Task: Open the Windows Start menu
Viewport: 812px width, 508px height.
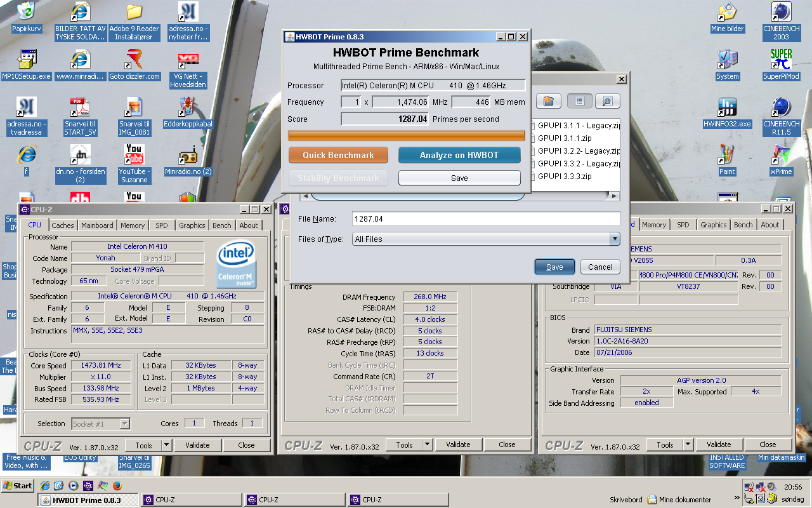Action: pyautogui.click(x=17, y=486)
